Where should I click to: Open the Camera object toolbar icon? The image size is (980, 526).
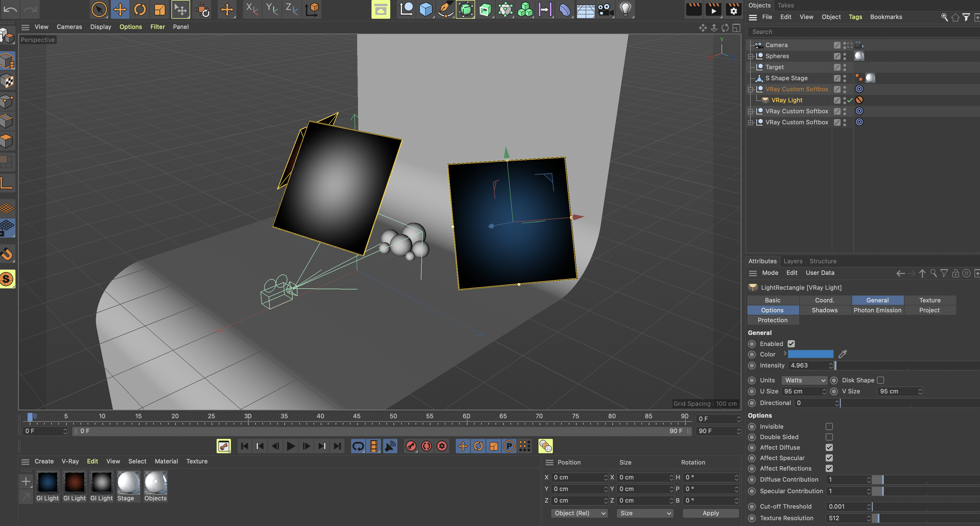(605, 10)
